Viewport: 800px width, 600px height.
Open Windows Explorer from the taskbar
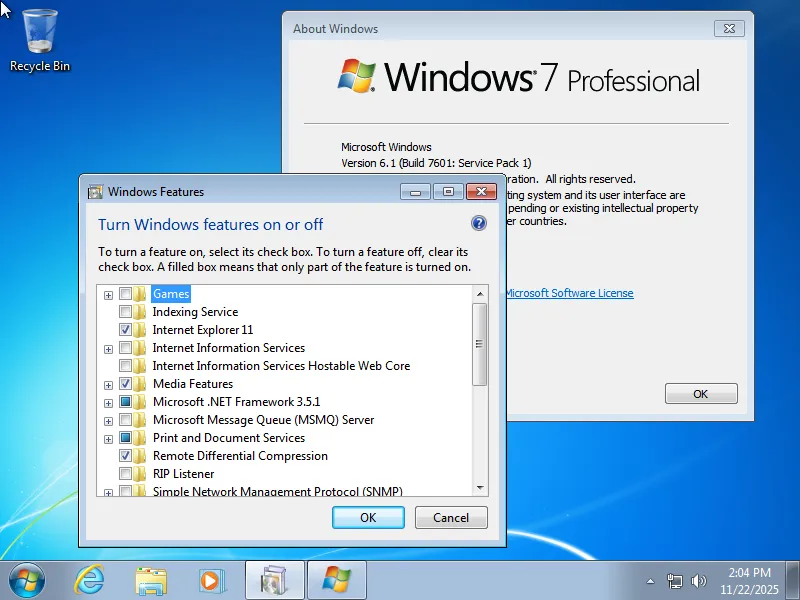[151, 581]
